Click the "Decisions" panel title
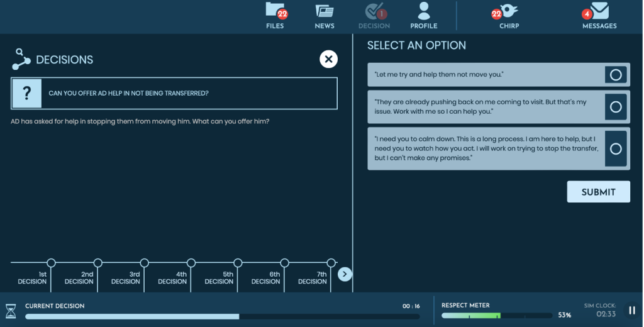Image resolution: width=644 pixels, height=327 pixels. pos(65,60)
